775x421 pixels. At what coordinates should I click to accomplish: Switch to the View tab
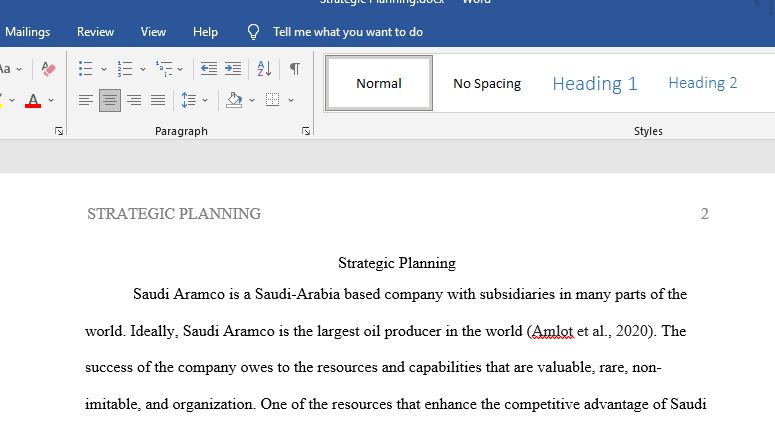153,32
